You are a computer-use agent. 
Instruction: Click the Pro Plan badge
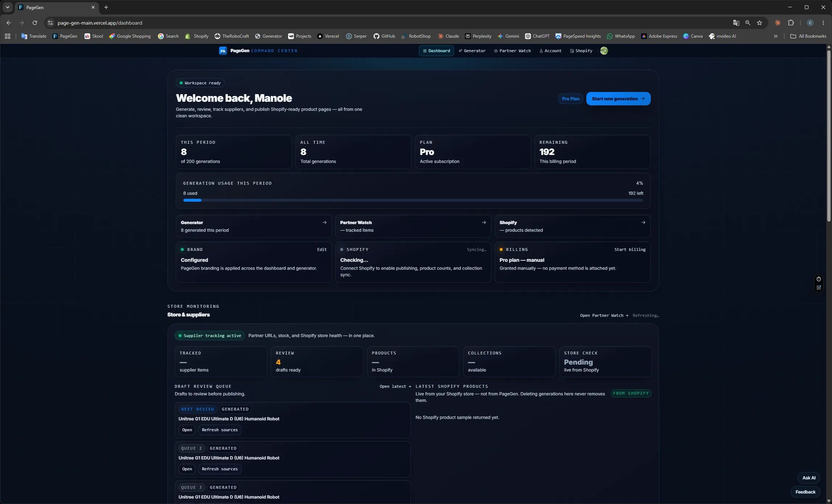(570, 99)
